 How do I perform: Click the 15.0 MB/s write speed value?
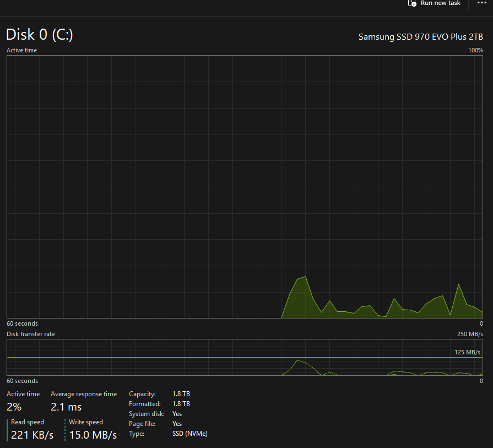[x=93, y=435]
